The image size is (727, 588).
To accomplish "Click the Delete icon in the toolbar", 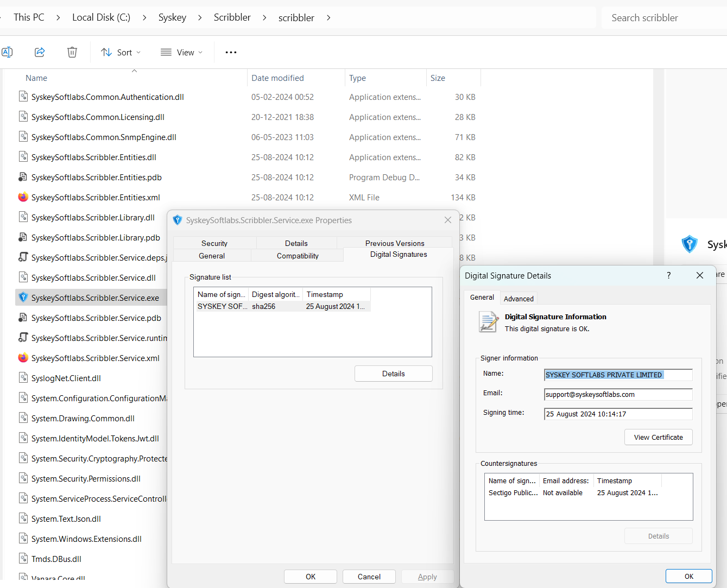I will 72,52.
